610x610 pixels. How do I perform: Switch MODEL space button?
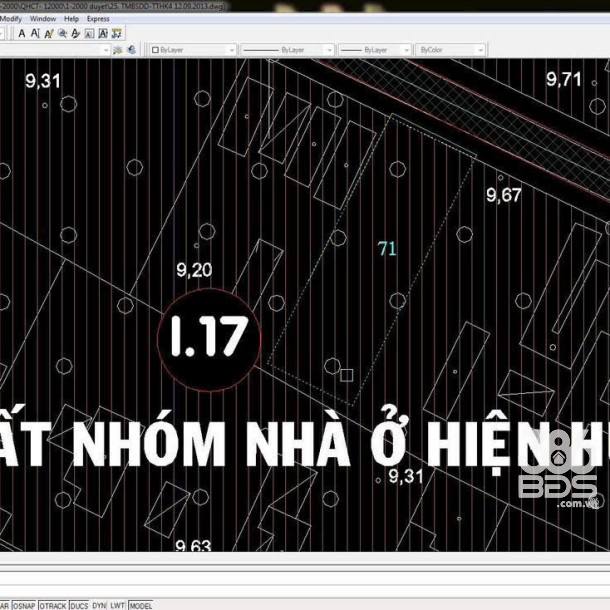141,606
